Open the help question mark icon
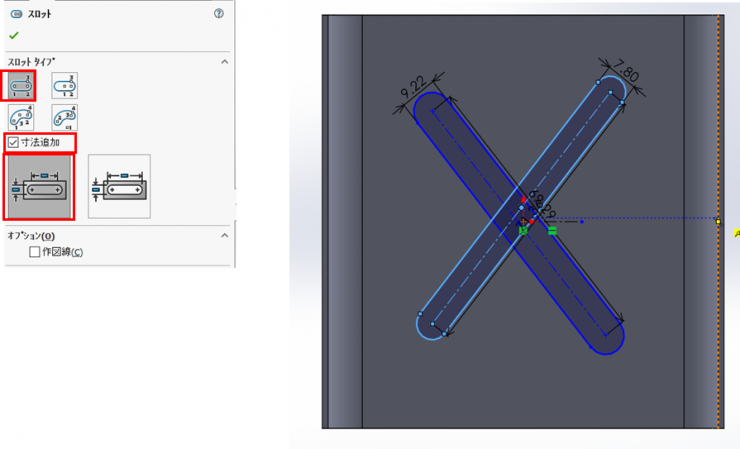This screenshot has width=740, height=449. coord(219,14)
